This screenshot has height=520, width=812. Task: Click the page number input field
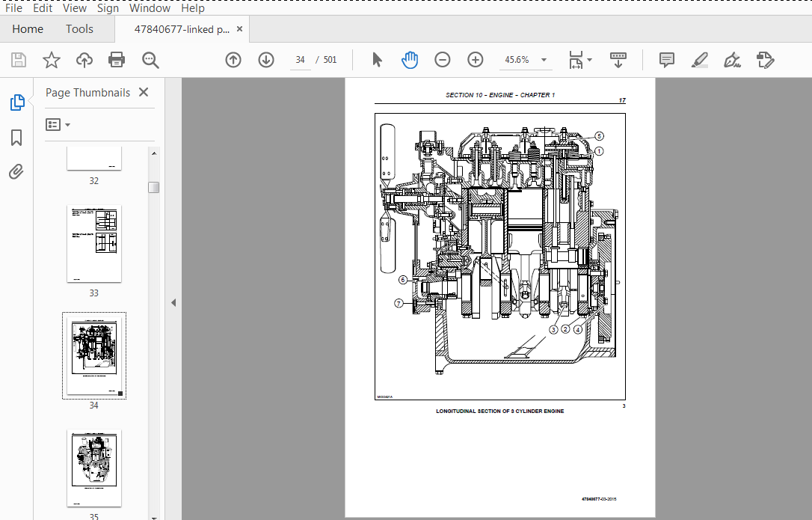[301, 60]
